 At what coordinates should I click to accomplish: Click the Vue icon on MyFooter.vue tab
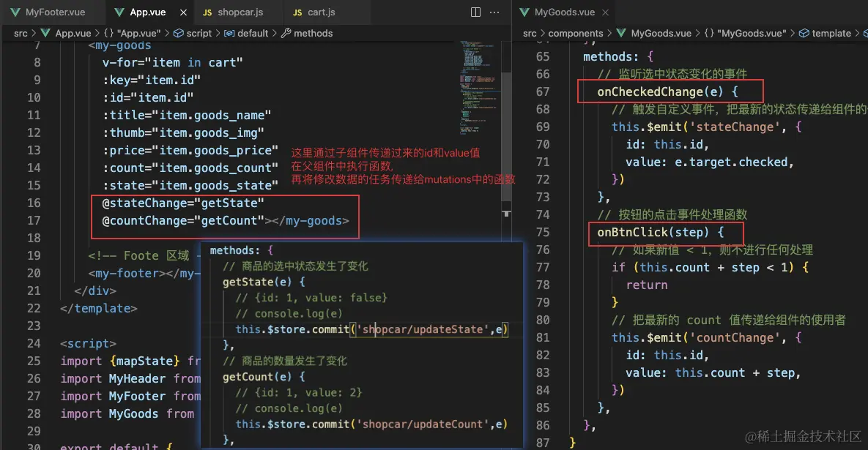[x=15, y=12]
